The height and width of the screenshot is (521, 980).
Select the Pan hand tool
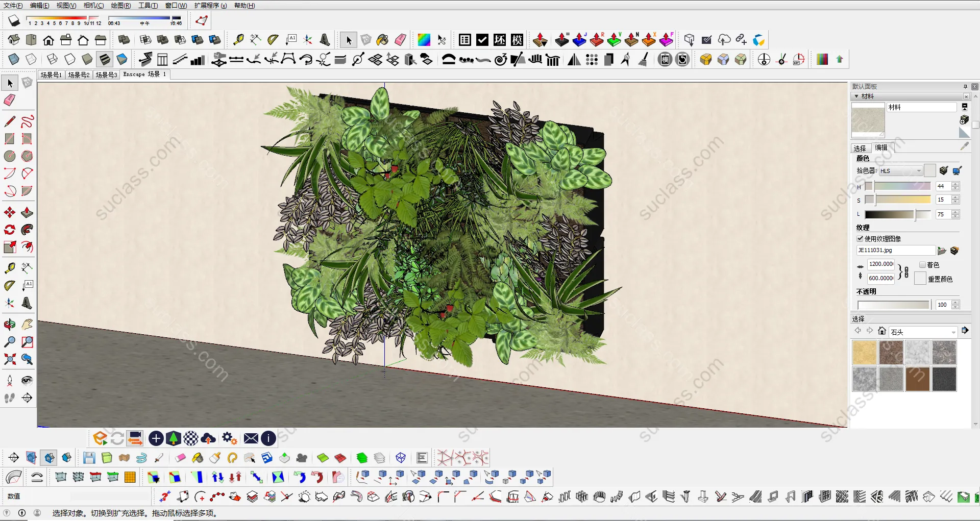click(27, 325)
